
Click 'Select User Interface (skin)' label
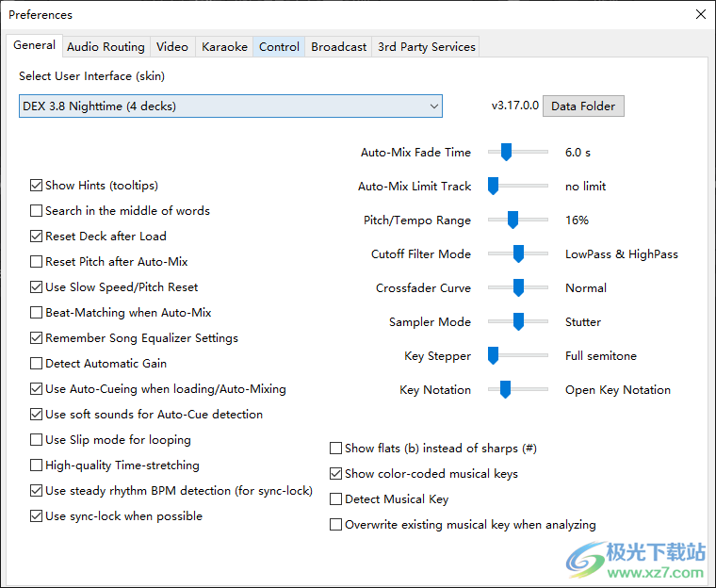pos(91,75)
